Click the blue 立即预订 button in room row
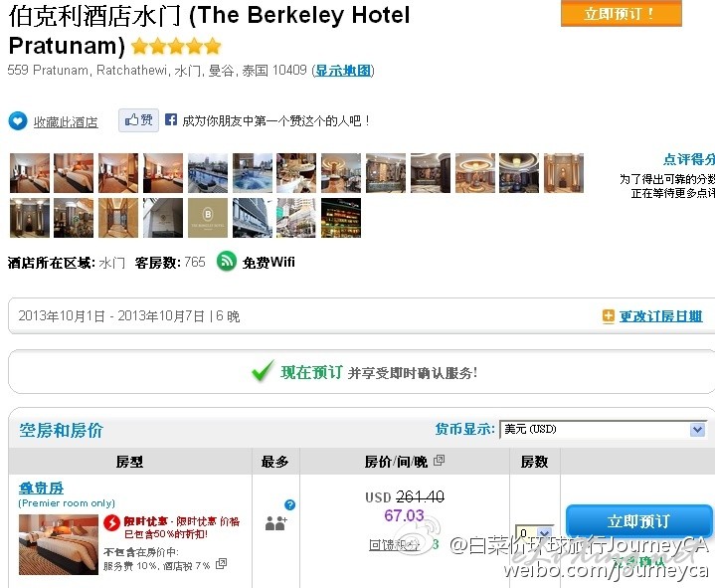This screenshot has width=715, height=588. coord(638,521)
